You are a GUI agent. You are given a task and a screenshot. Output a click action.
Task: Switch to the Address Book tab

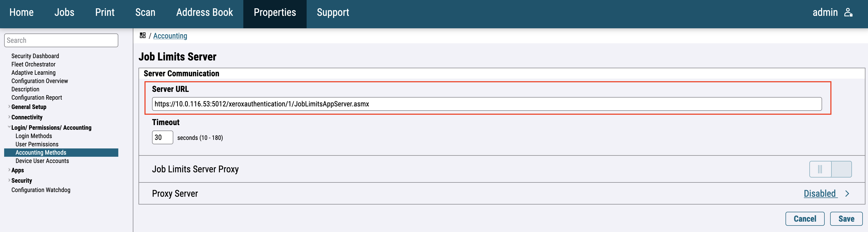point(204,12)
